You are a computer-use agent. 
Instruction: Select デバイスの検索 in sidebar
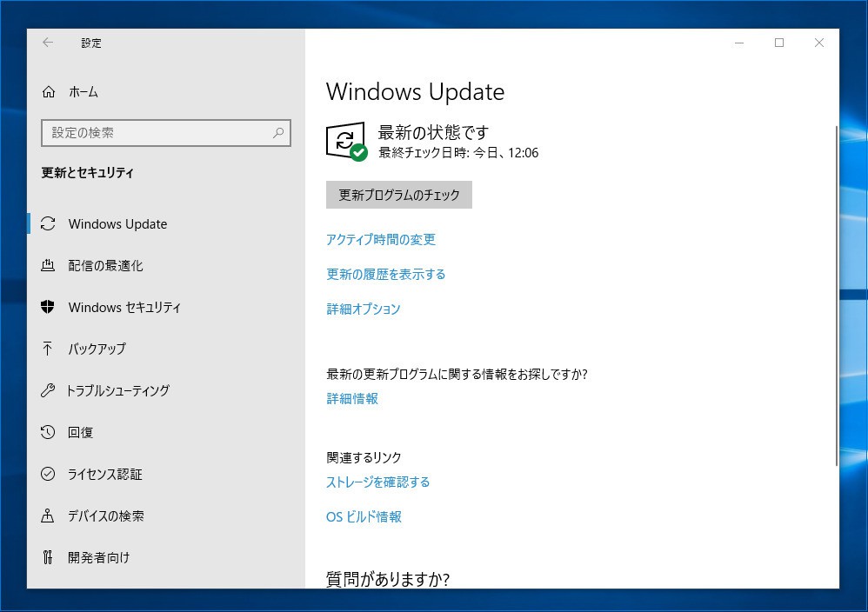click(106, 516)
